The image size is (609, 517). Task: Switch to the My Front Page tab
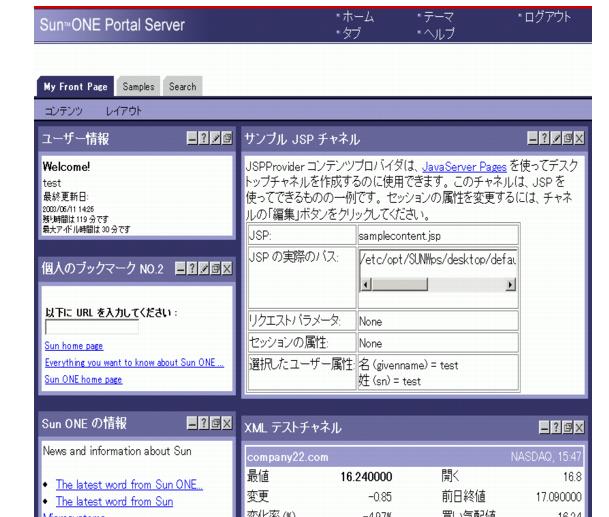point(75,87)
